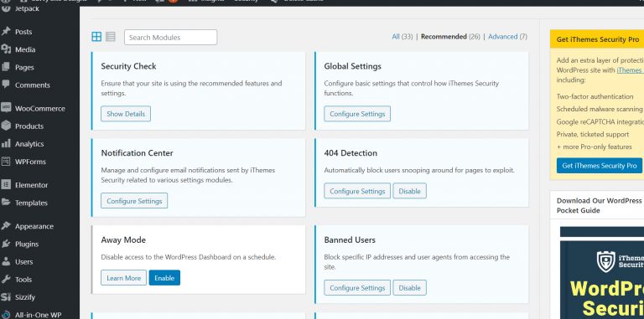Screen dimensions: 644x319
Task: Open the Tools menu item
Action: [x=23, y=280]
